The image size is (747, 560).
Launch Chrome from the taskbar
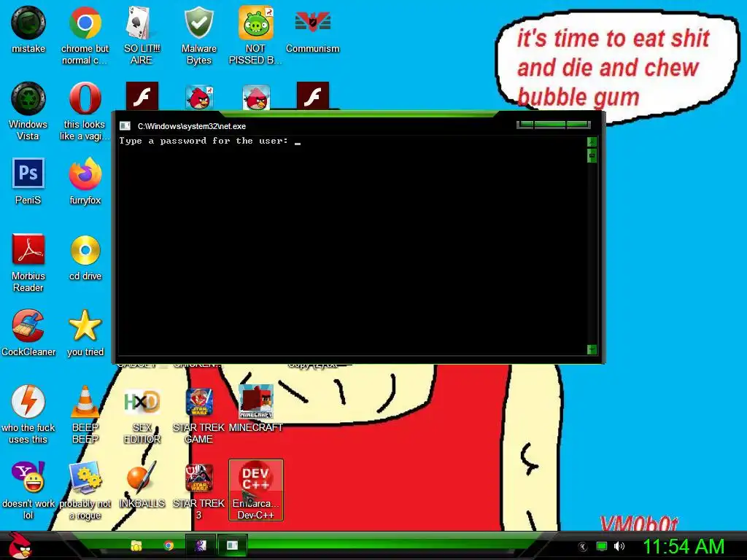169,545
